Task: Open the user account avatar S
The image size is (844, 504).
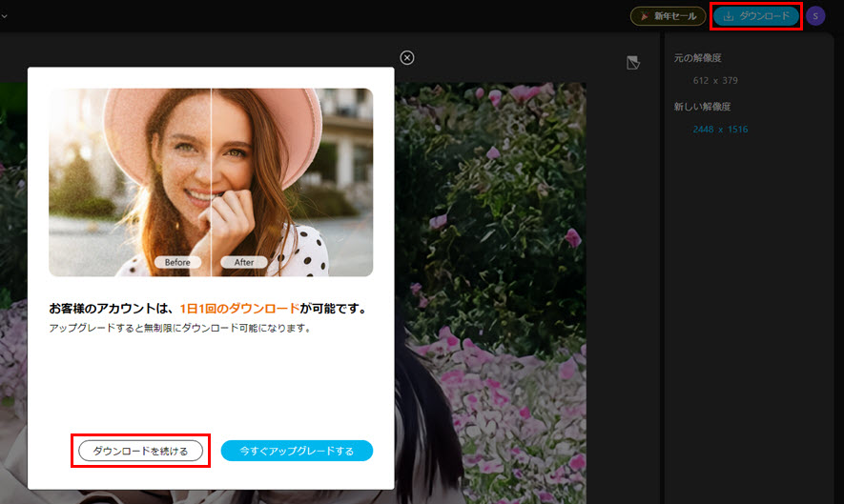Action: [x=815, y=16]
